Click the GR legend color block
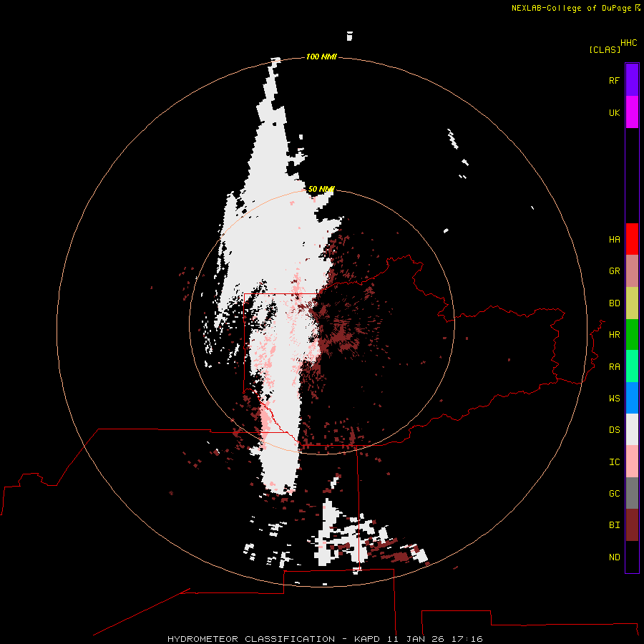Viewport: 644px width, 644px height. tap(632, 271)
